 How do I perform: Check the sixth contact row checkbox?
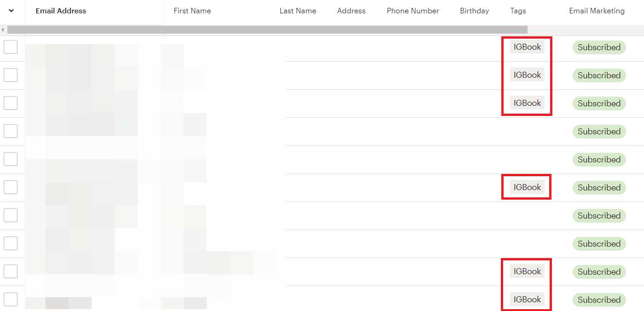11,187
